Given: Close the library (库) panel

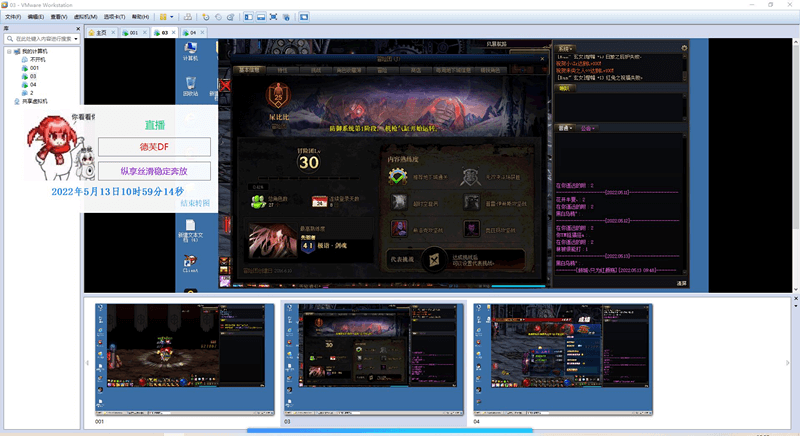Looking at the screenshot, I should click(78, 29).
